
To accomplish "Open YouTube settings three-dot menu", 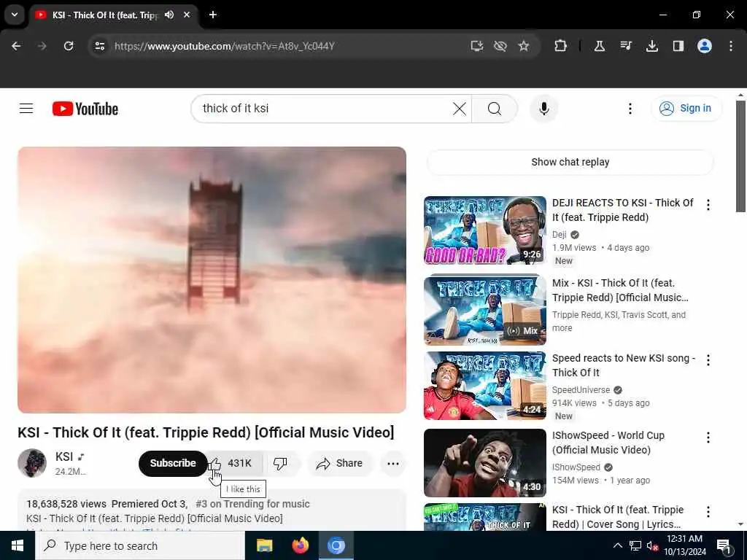I will pos(630,109).
